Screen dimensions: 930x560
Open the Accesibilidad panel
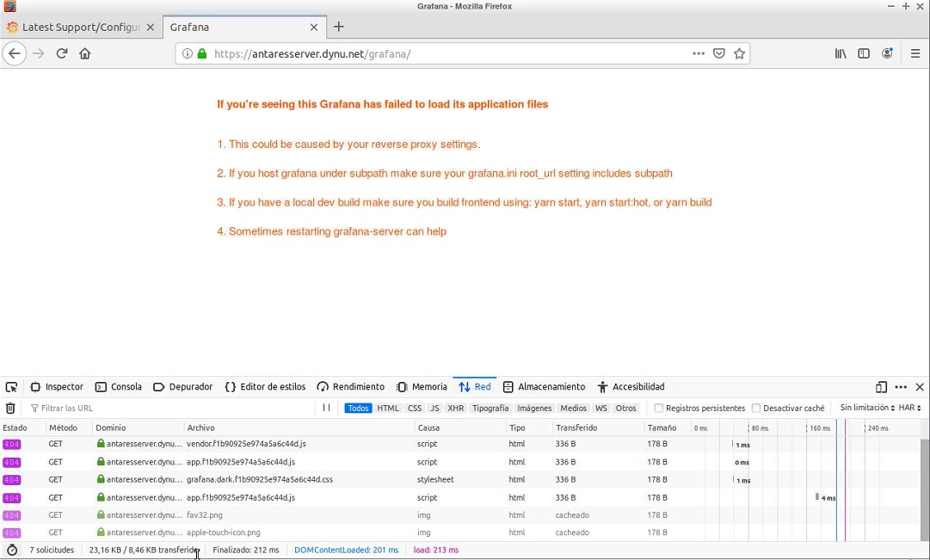pyautogui.click(x=631, y=387)
